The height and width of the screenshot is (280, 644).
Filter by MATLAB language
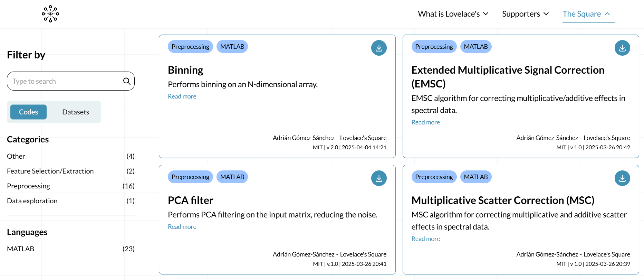20,249
